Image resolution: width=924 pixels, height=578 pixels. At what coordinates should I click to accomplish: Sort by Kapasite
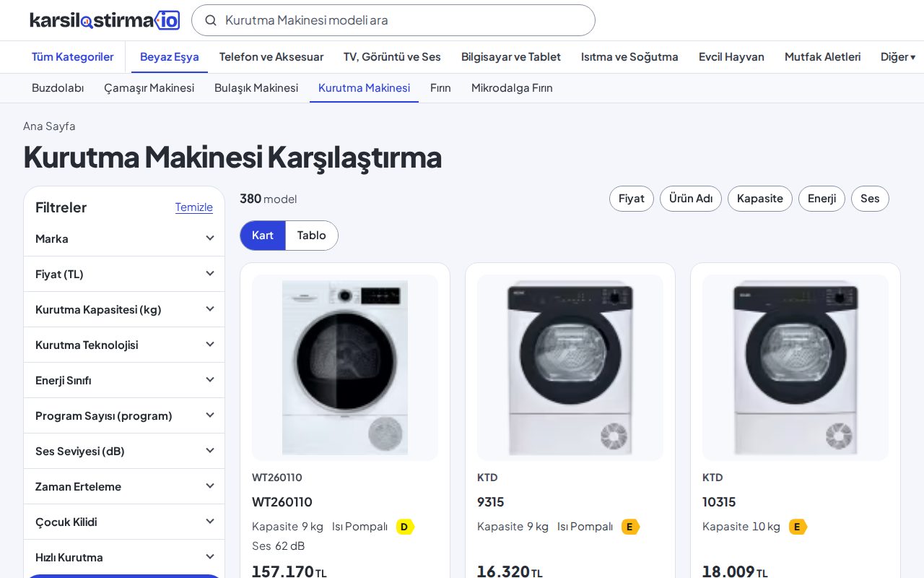click(760, 199)
